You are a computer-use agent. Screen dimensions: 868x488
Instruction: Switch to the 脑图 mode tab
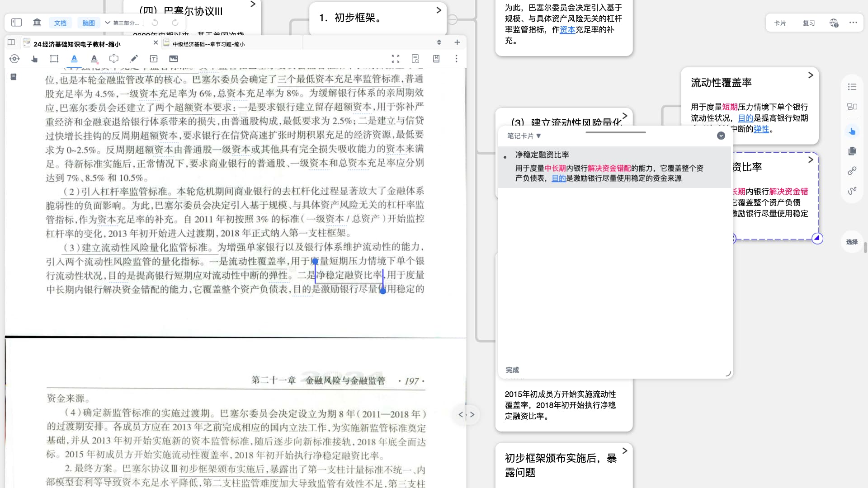pyautogui.click(x=89, y=23)
